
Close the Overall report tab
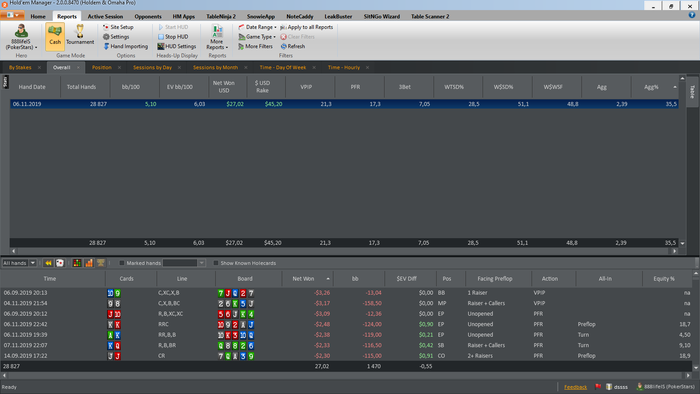click(x=78, y=67)
